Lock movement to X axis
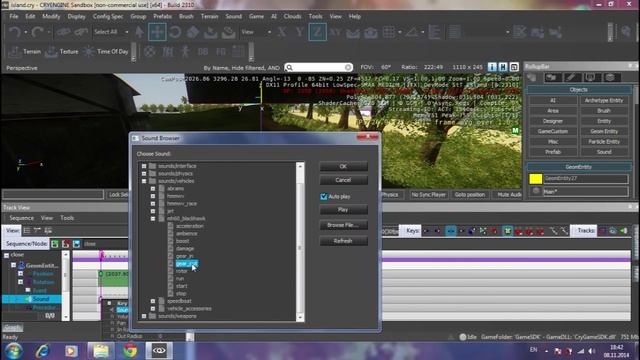The image size is (640, 360). pos(282,32)
